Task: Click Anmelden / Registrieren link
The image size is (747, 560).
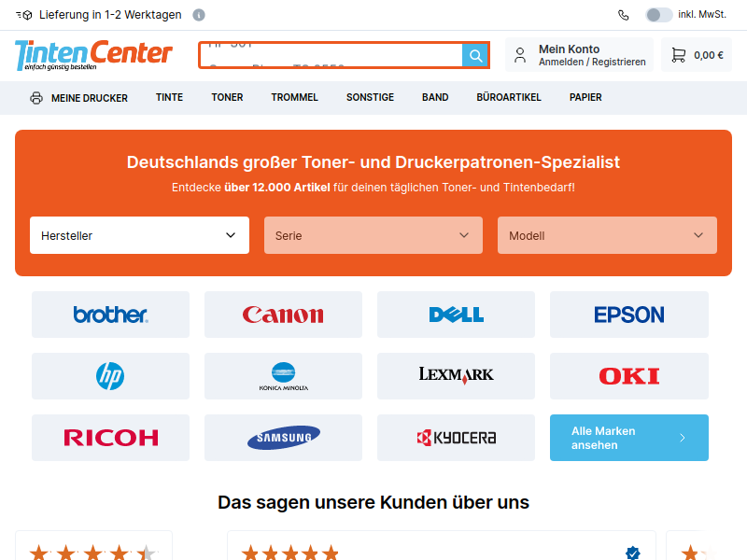Action: (x=592, y=62)
